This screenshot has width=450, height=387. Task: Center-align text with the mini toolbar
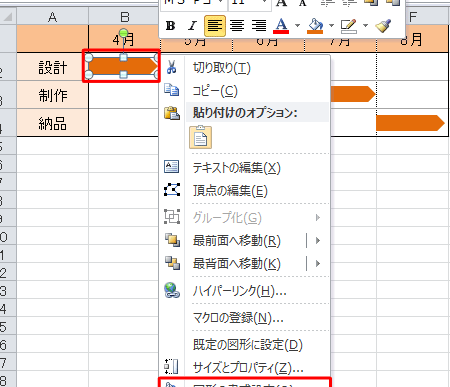pos(237,26)
